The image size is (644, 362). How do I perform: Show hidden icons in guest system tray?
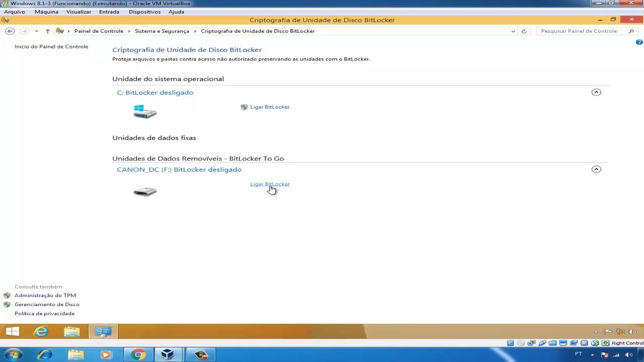(596, 332)
